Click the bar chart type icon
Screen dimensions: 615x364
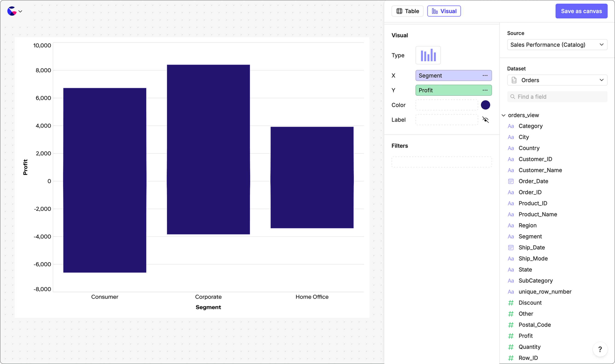(428, 55)
